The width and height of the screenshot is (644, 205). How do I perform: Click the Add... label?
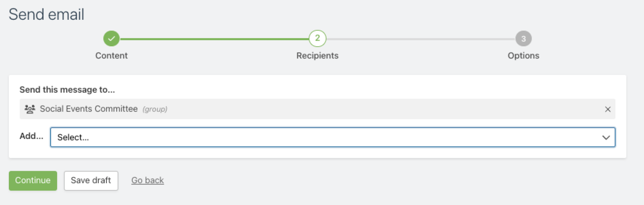click(x=31, y=136)
